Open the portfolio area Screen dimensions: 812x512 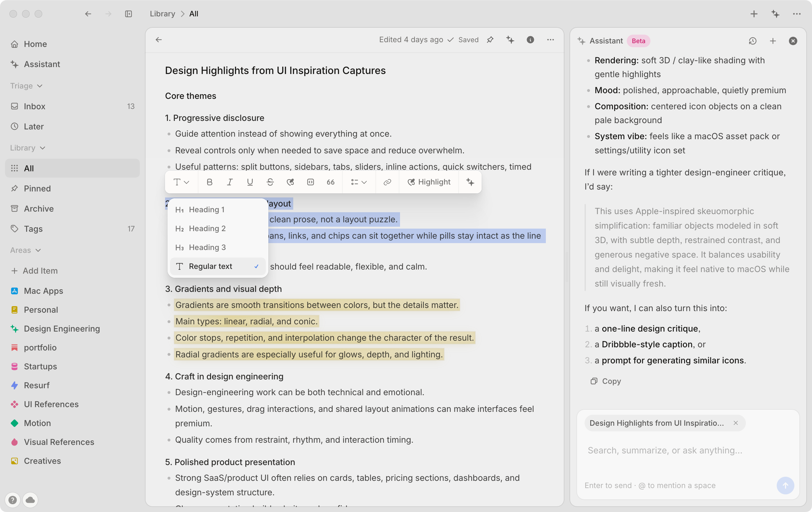pos(72,348)
